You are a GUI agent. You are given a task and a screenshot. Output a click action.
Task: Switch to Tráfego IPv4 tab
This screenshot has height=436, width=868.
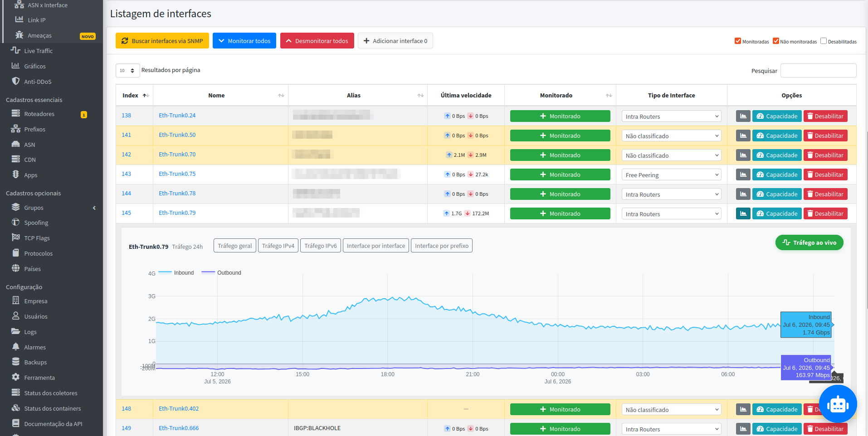click(278, 246)
